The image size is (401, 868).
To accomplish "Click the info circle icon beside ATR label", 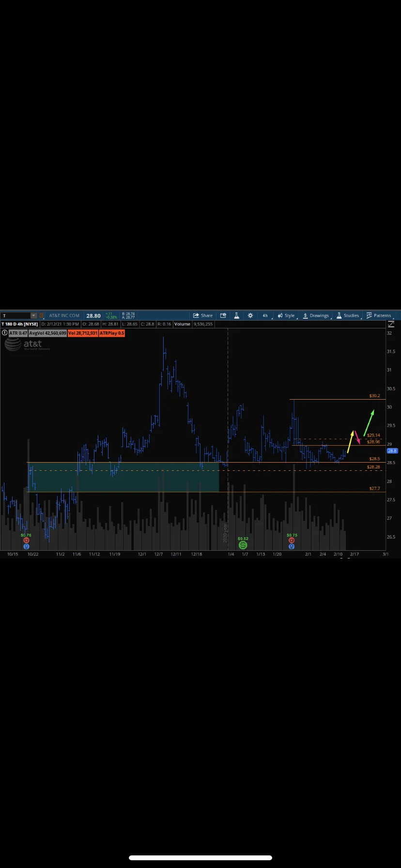I will click(5, 333).
